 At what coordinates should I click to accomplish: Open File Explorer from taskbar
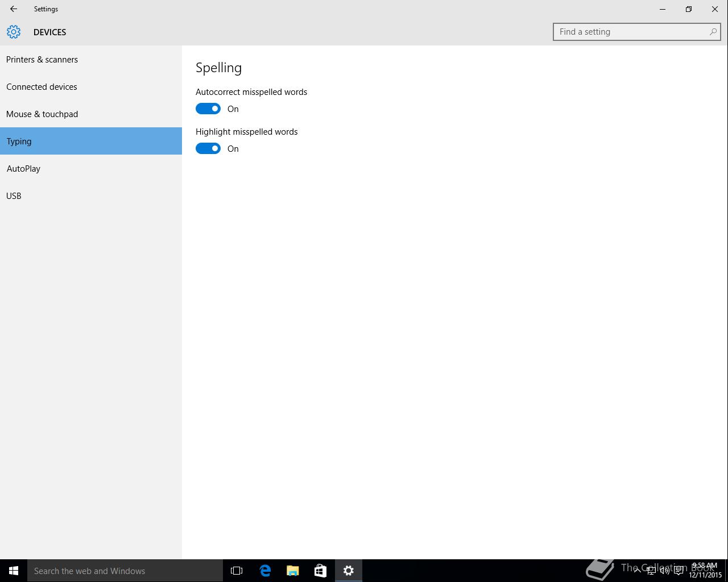(x=293, y=571)
